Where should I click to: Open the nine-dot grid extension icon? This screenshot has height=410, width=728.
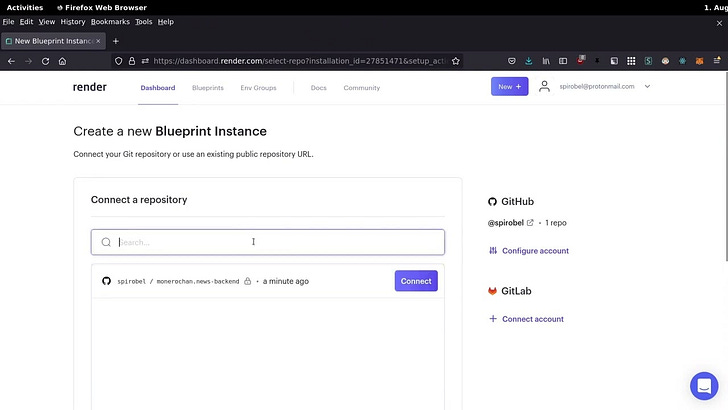pyautogui.click(x=631, y=61)
